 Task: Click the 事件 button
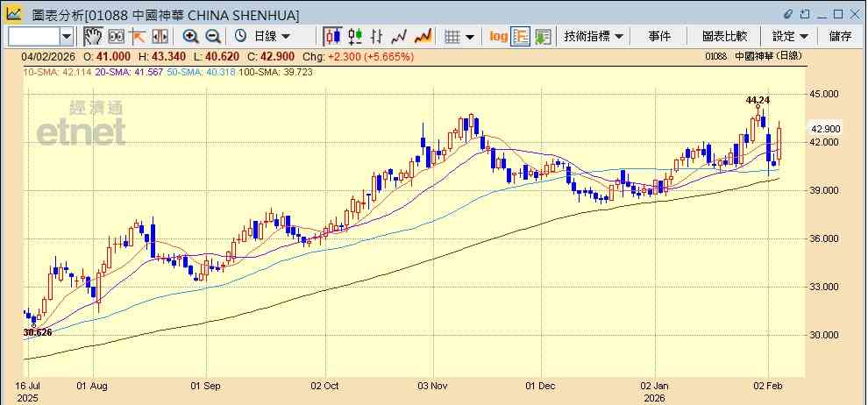[x=659, y=37]
